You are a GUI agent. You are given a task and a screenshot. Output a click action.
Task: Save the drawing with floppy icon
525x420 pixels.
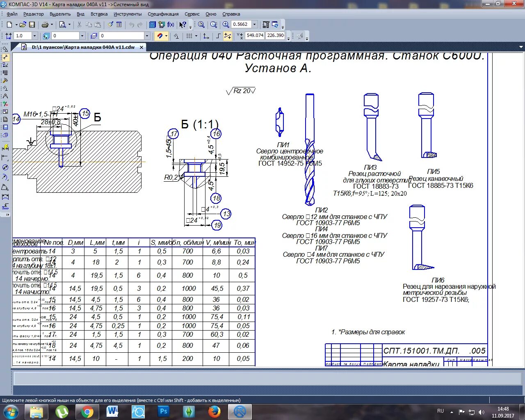(x=32, y=25)
